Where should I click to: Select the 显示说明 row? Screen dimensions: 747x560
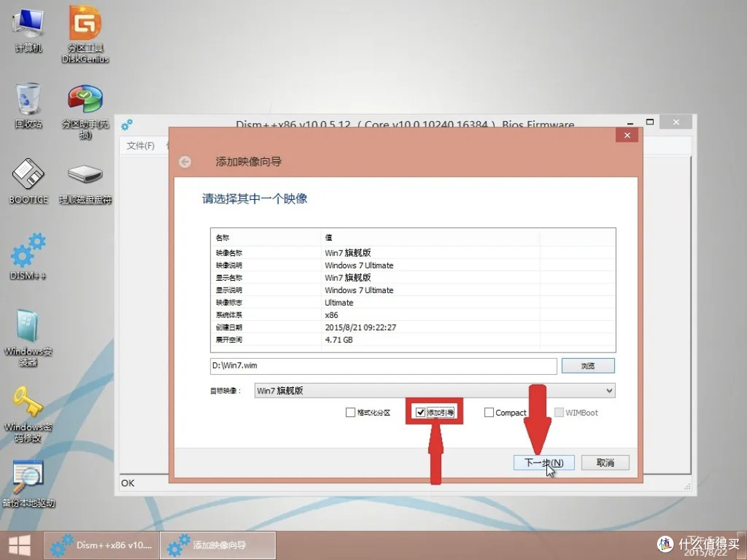click(413, 290)
